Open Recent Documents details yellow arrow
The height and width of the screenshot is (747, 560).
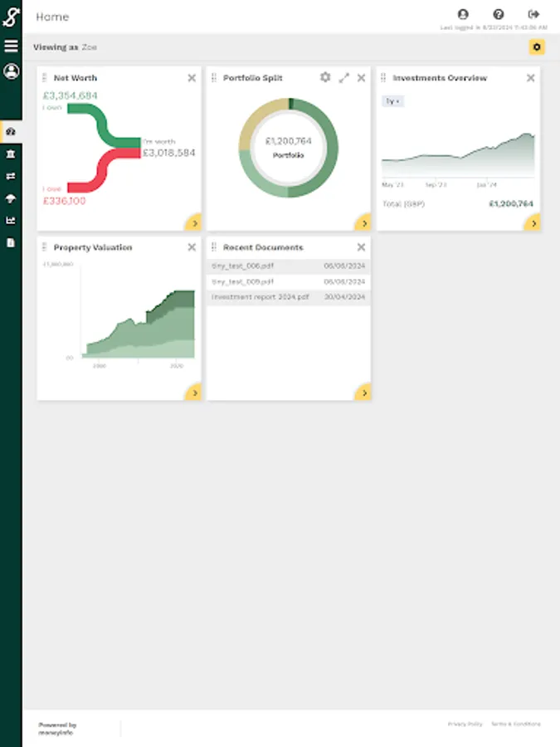(x=363, y=392)
